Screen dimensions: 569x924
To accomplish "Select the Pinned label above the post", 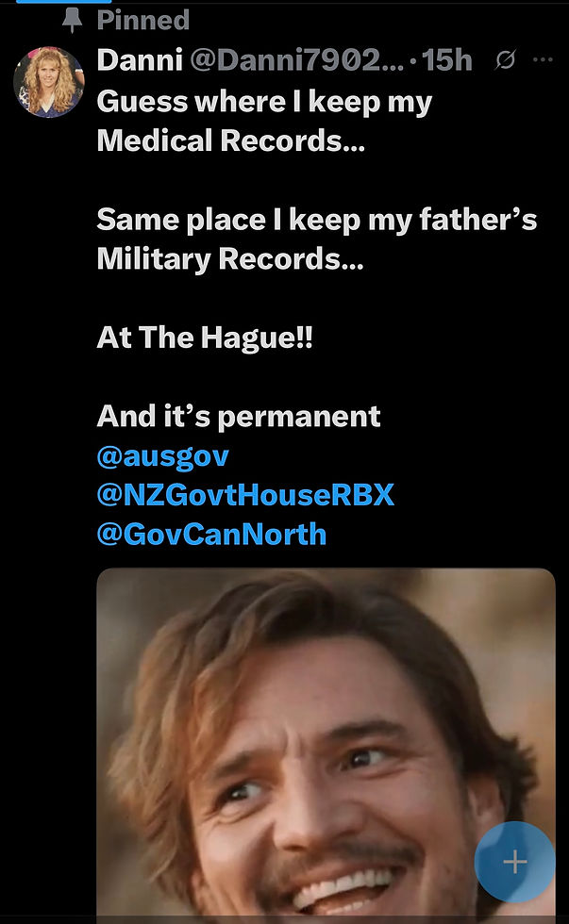I will tap(143, 20).
